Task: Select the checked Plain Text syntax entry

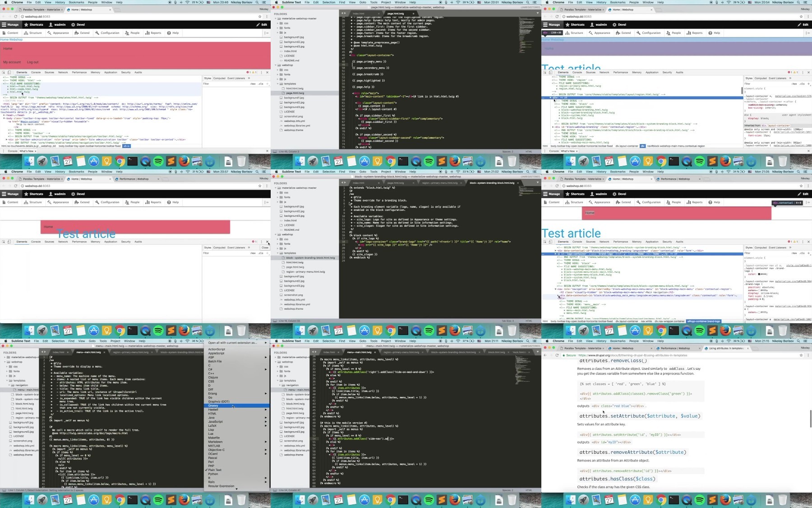Action: pyautogui.click(x=215, y=470)
